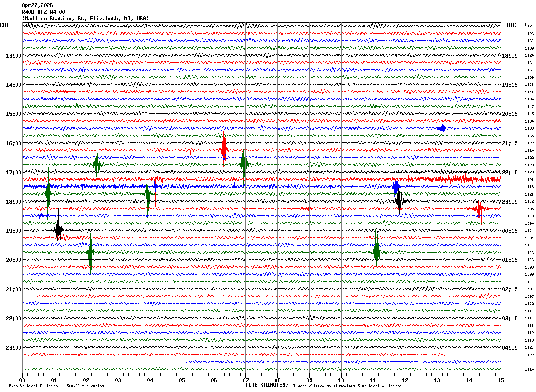Click the DC offset value 1447
The height and width of the screenshot is (392, 536).
point(529,107)
